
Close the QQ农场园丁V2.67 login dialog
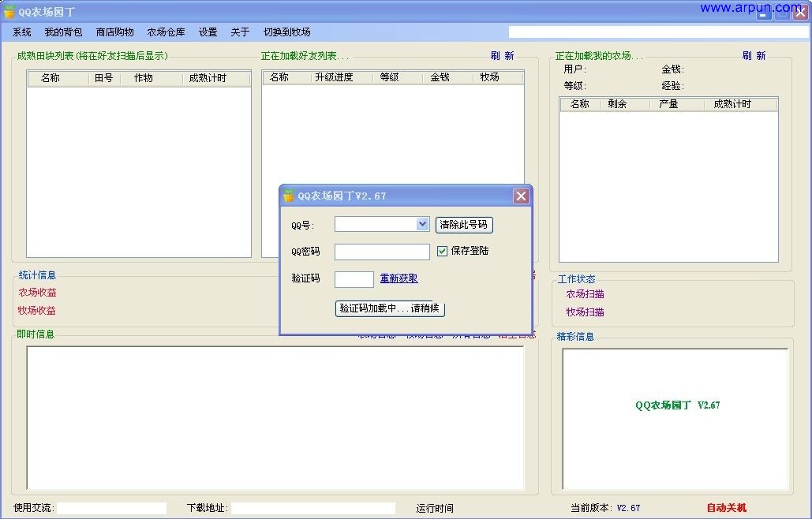[521, 196]
